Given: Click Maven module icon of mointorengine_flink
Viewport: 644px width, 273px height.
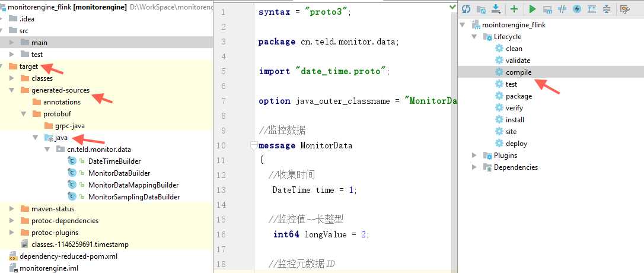Looking at the screenshot, I should pyautogui.click(x=476, y=25).
